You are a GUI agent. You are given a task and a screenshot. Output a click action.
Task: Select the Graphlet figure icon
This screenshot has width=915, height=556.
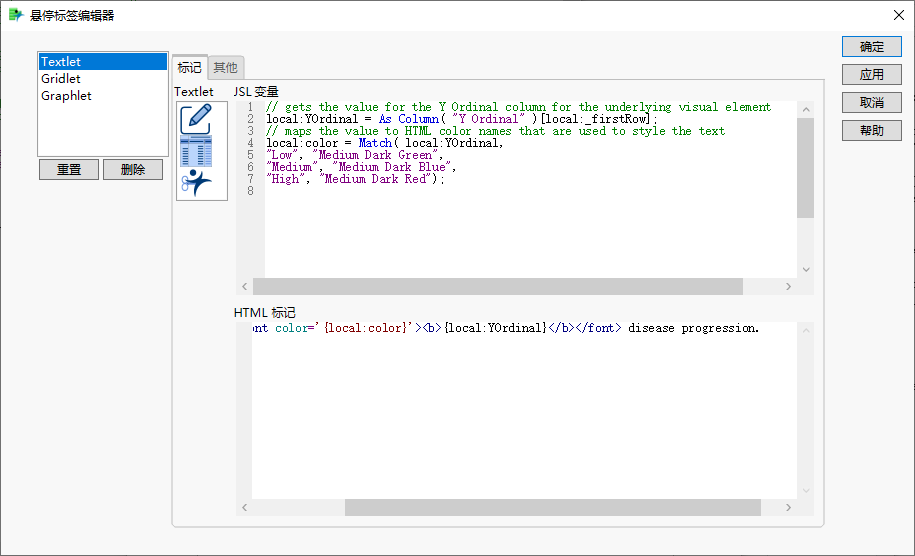click(196, 182)
